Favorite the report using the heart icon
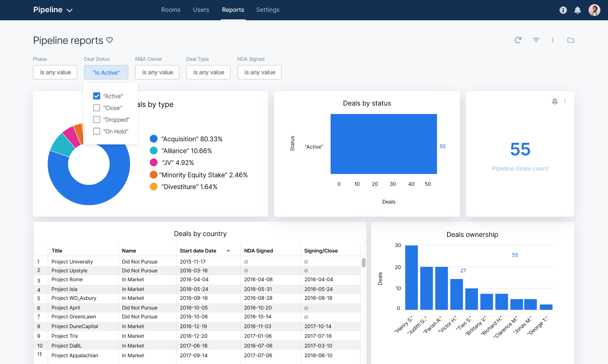Viewport: 608px width, 364px height. pos(109,40)
